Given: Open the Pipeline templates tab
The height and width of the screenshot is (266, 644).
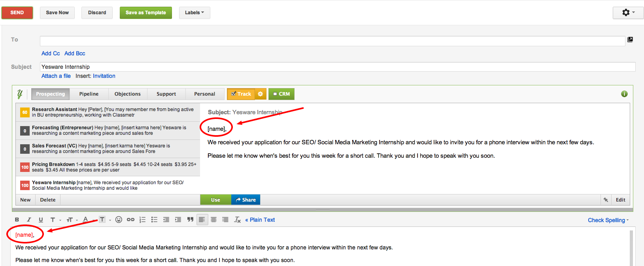Looking at the screenshot, I should [89, 94].
